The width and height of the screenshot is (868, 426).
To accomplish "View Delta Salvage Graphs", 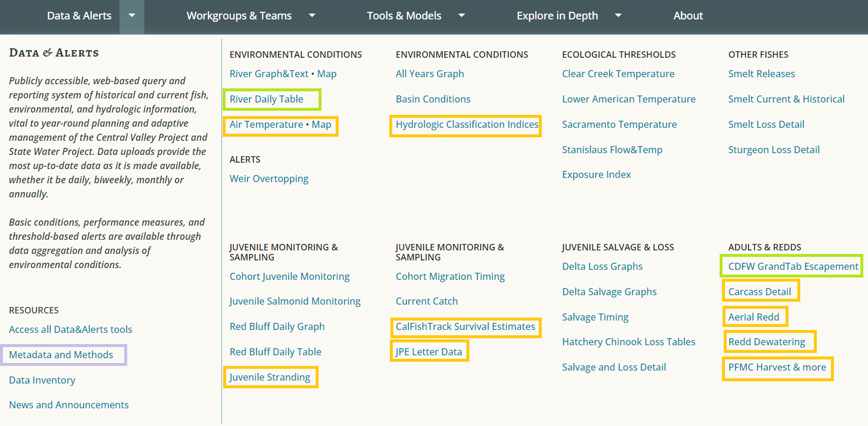I will [x=609, y=292].
